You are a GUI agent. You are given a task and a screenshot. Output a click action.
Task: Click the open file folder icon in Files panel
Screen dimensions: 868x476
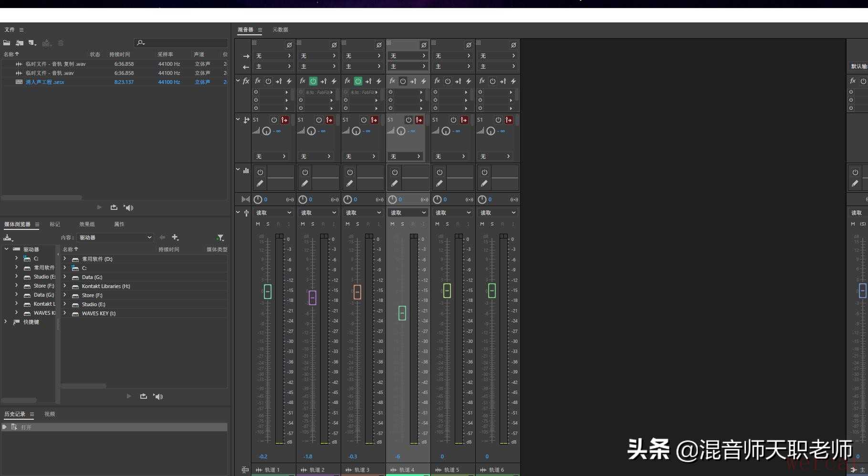(x=7, y=43)
